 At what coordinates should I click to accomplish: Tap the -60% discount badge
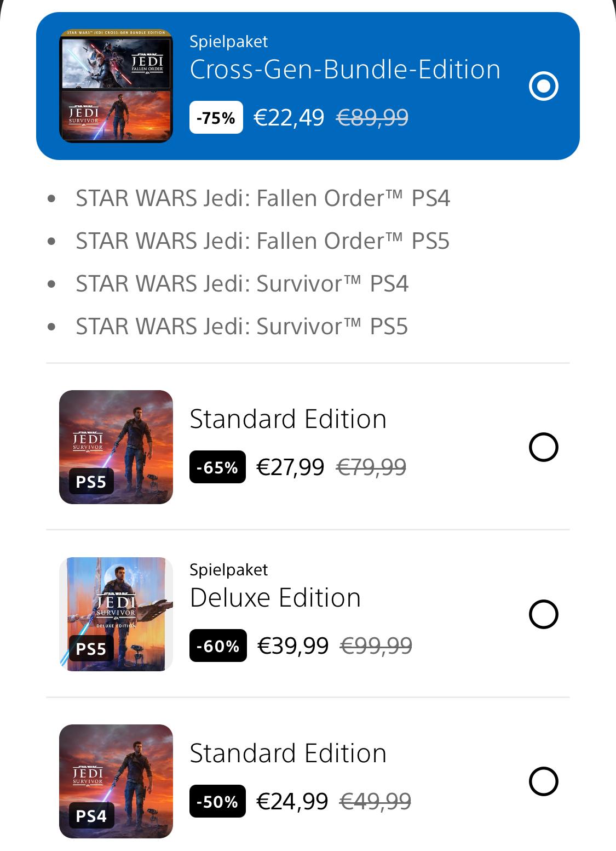click(x=218, y=646)
